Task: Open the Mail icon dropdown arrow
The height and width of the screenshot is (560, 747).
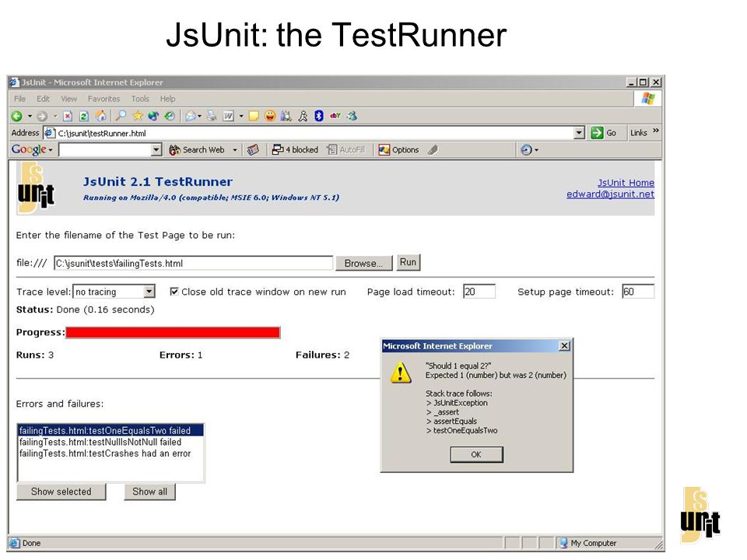Action: pos(199,116)
